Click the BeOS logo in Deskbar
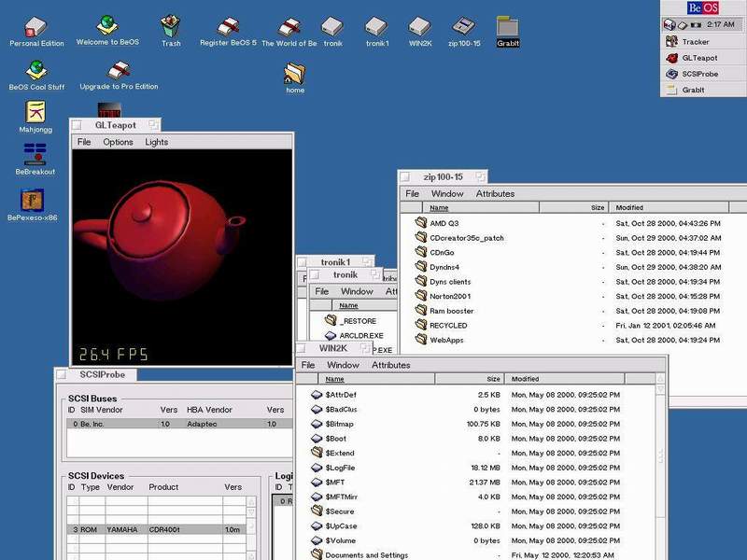This screenshot has width=747, height=560. [703, 8]
